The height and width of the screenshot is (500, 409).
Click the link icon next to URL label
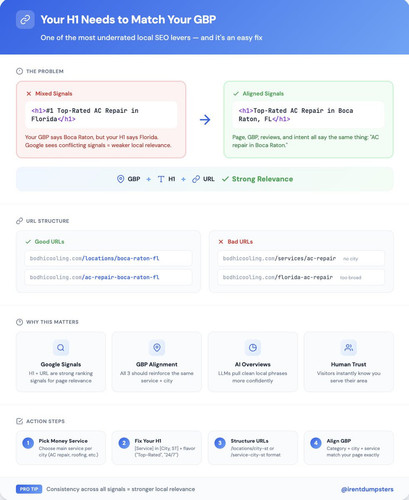pyautogui.click(x=196, y=179)
